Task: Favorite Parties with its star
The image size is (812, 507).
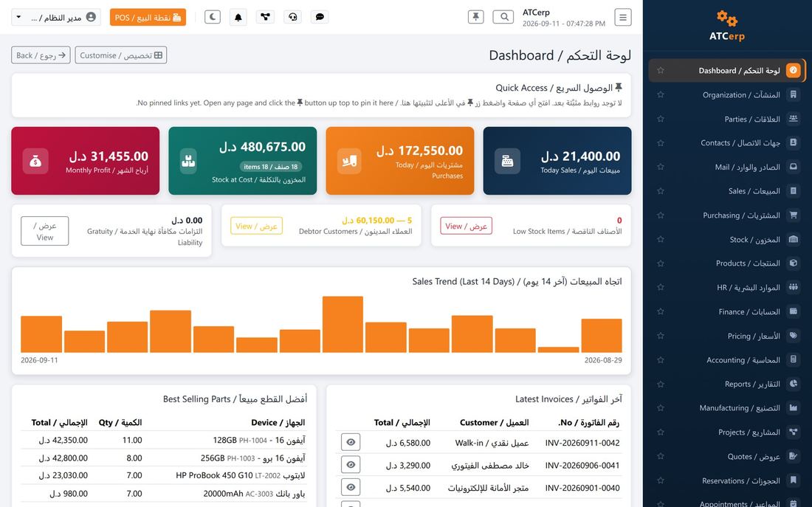Action: [660, 119]
